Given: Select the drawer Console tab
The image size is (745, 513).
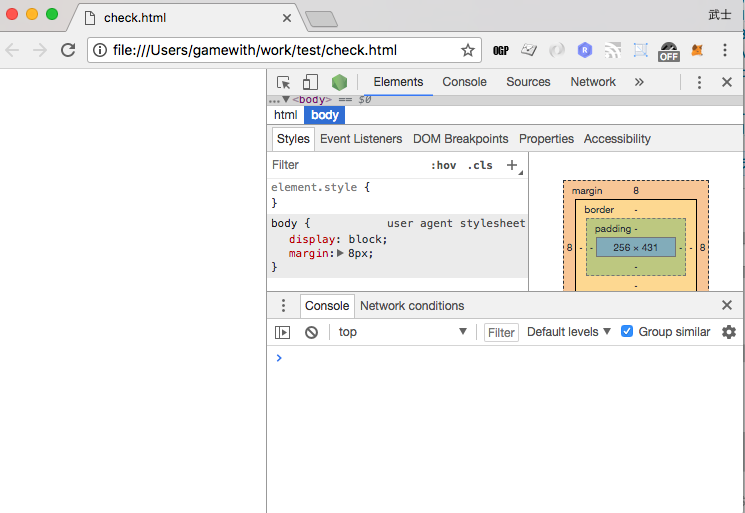Looking at the screenshot, I should (x=327, y=305).
